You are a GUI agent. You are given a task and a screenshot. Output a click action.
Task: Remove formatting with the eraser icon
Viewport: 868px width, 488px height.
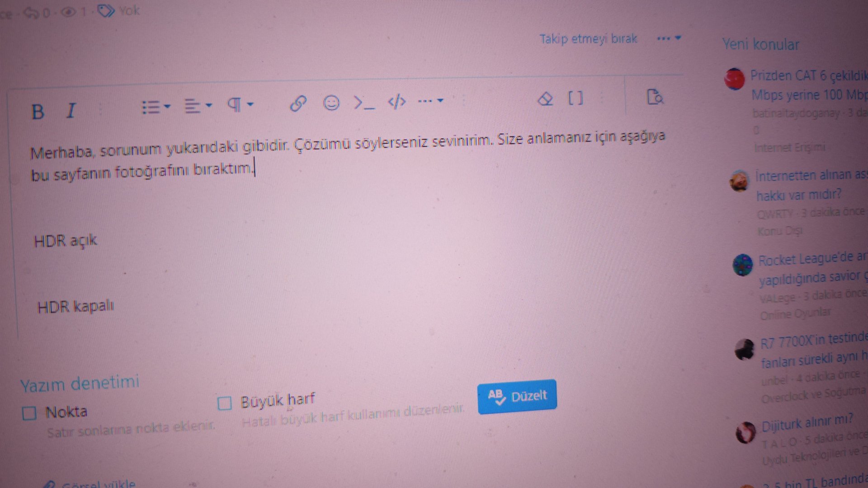[x=545, y=99]
